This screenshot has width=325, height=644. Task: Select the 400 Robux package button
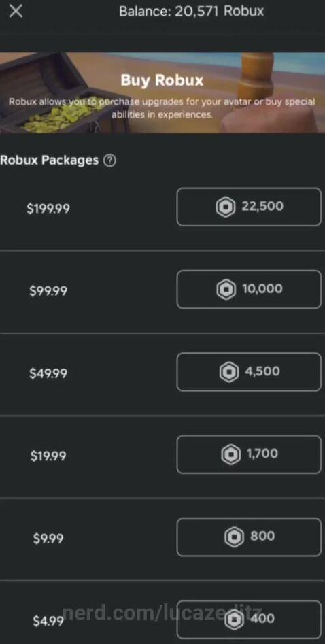coord(249,620)
